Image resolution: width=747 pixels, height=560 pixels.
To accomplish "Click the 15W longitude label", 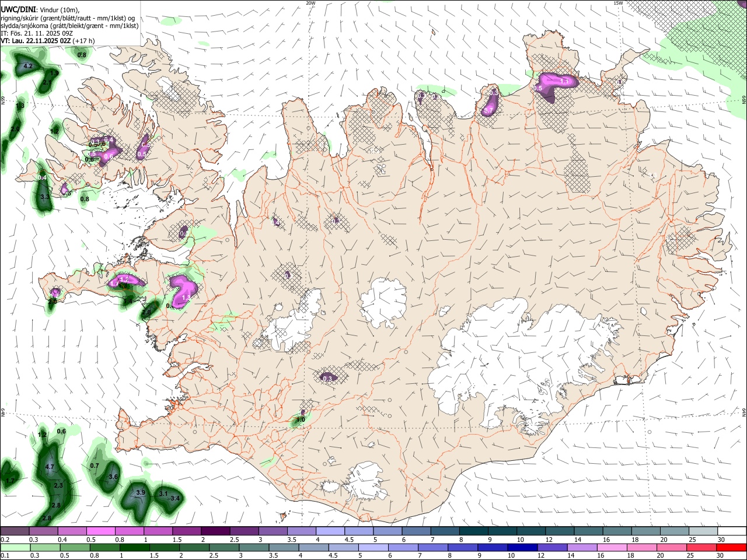I will click(x=618, y=3).
